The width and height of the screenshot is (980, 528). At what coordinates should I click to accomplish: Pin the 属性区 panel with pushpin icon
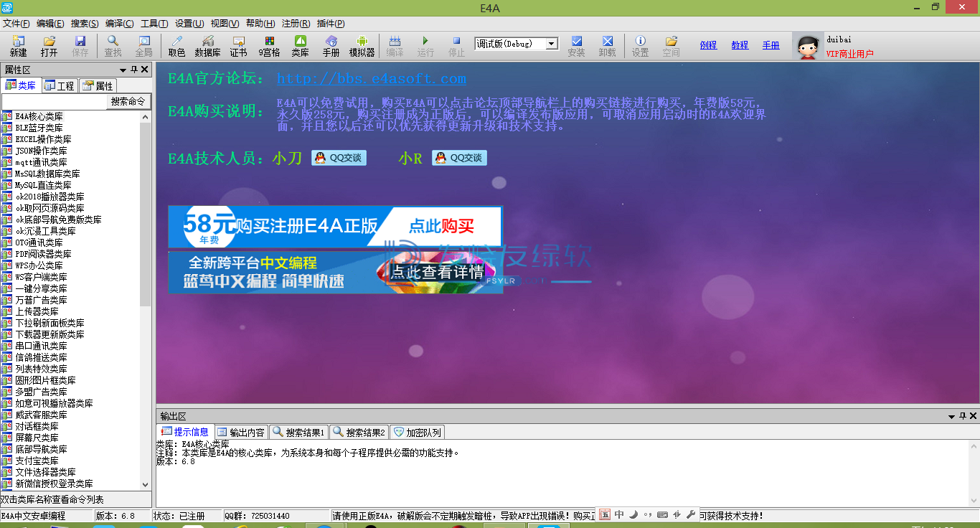click(x=134, y=70)
